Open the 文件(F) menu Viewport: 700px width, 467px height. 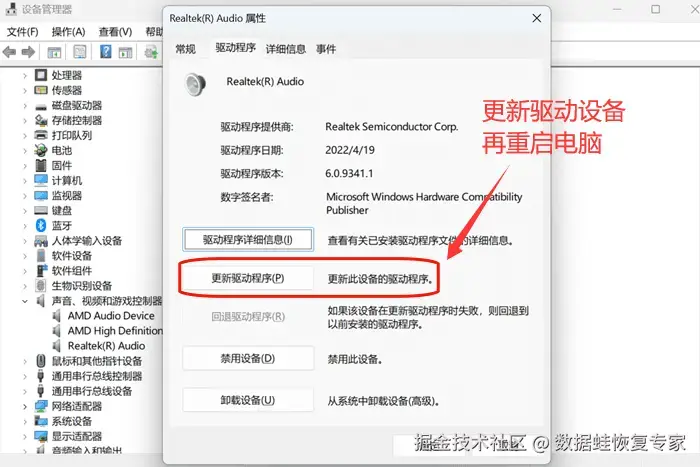(x=23, y=32)
